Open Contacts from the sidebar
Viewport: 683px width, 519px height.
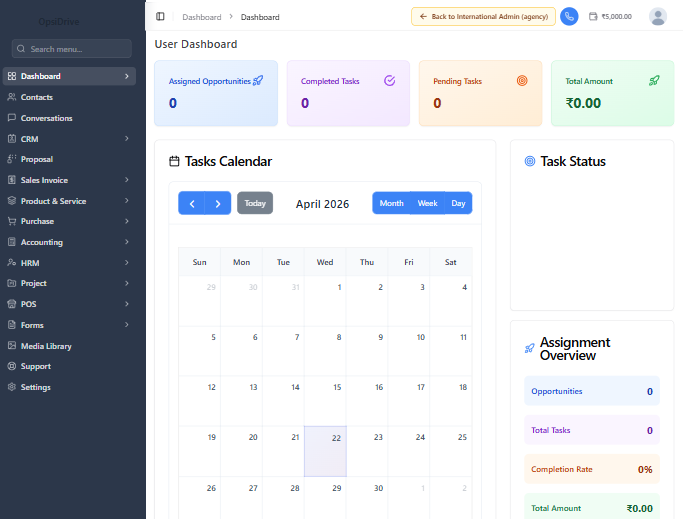(69, 97)
